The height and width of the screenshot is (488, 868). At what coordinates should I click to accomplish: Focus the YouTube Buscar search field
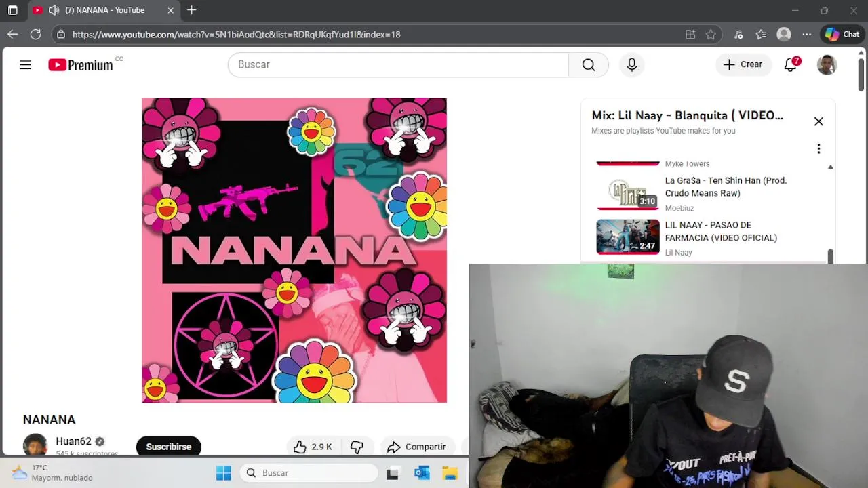pyautogui.click(x=398, y=64)
